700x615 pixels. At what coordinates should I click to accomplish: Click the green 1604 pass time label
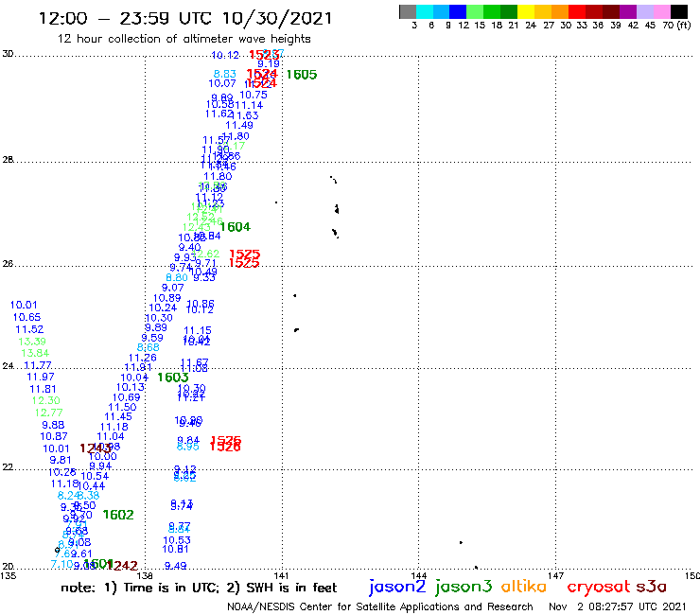coord(236,227)
